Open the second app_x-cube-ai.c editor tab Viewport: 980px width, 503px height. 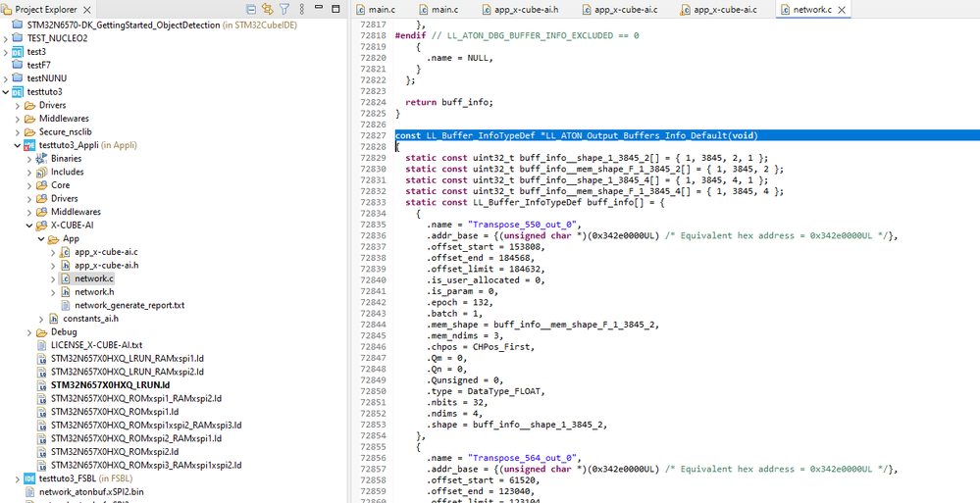tap(719, 10)
